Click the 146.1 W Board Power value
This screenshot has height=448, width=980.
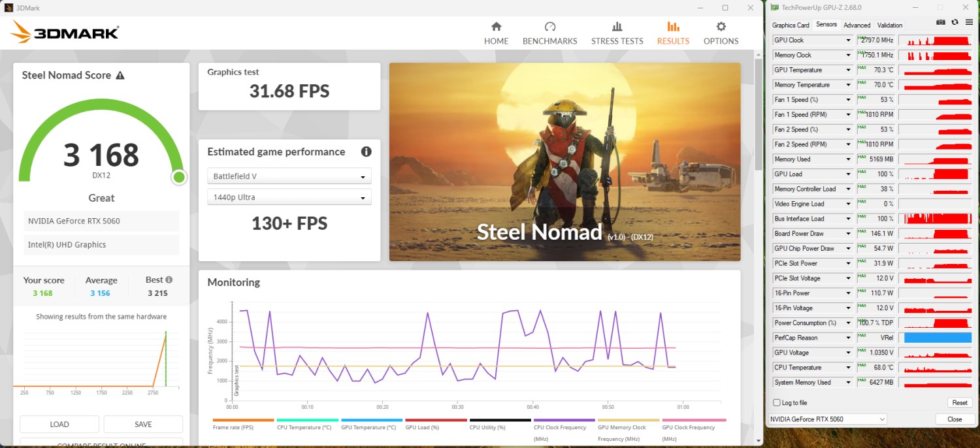[x=882, y=233]
